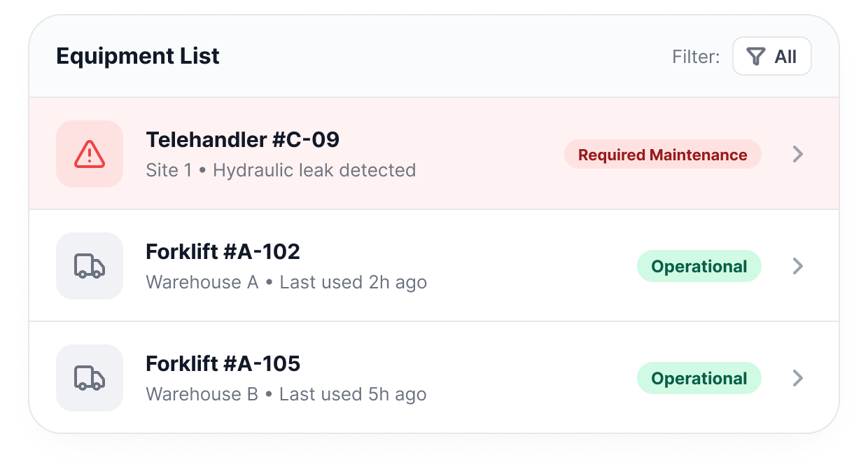Click the truck icon for Forklift #A-105
The width and height of the screenshot is (868, 476).
click(x=90, y=378)
